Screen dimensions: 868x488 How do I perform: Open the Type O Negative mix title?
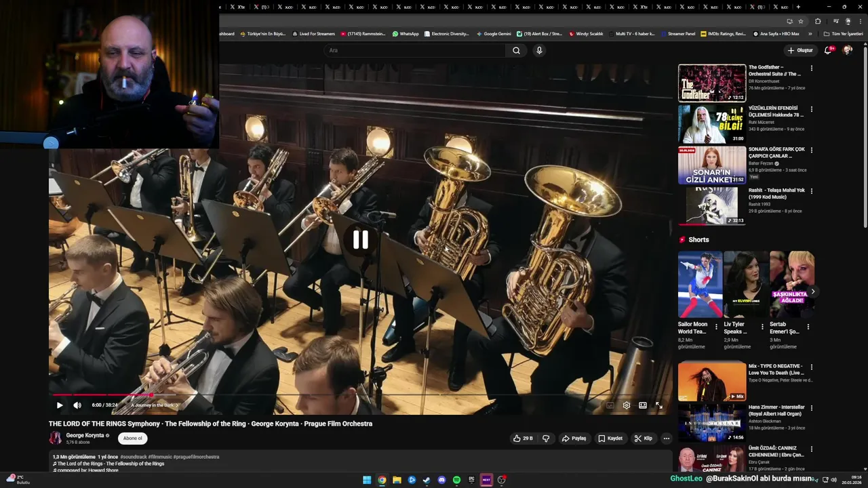(776, 369)
